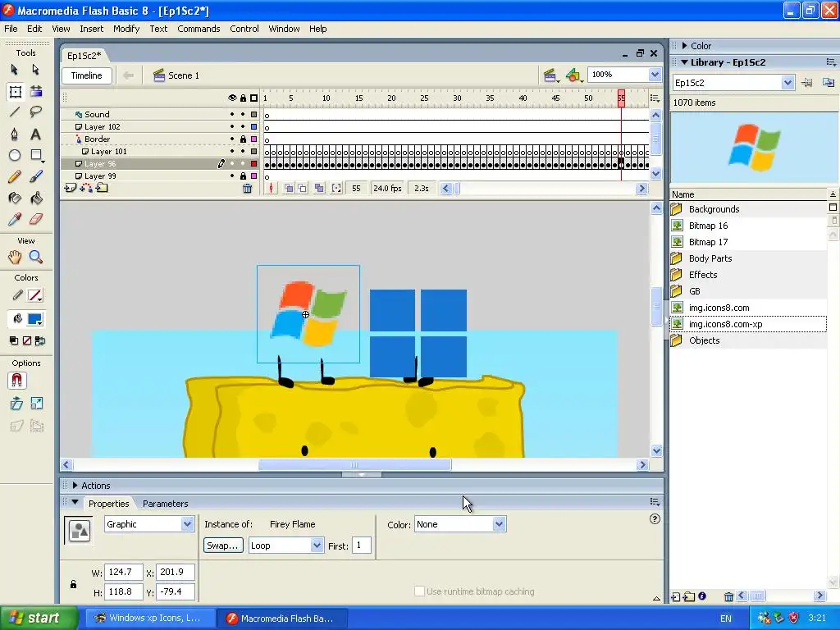Open the Commands menu
The image size is (840, 630).
pos(199,29)
